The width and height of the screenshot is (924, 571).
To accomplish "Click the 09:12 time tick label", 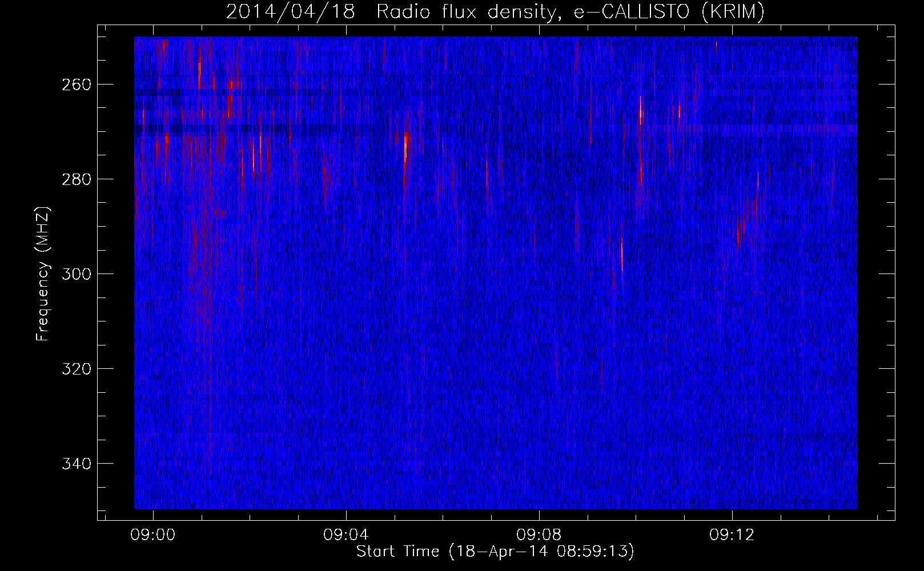I will tap(732, 535).
